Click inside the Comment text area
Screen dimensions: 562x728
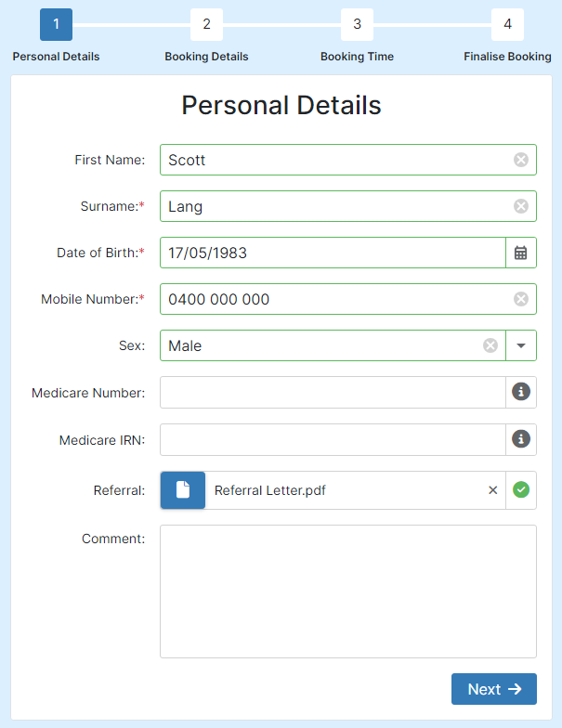click(x=348, y=591)
